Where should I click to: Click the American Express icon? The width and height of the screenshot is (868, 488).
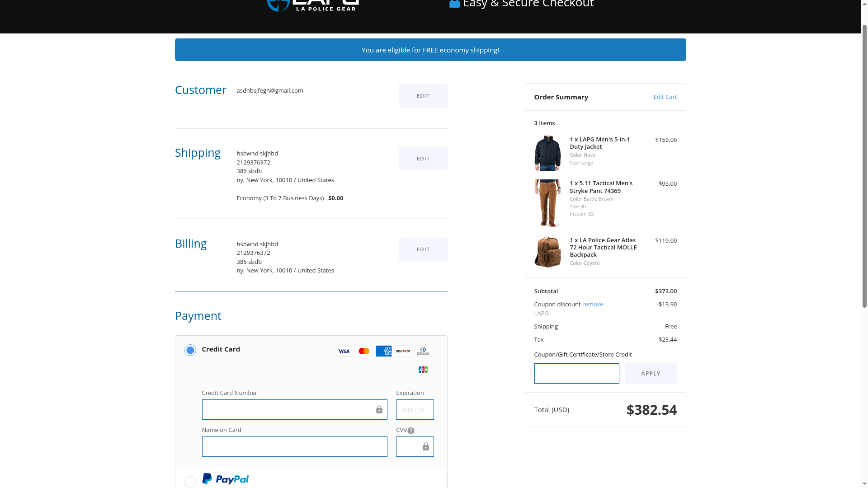pyautogui.click(x=383, y=351)
